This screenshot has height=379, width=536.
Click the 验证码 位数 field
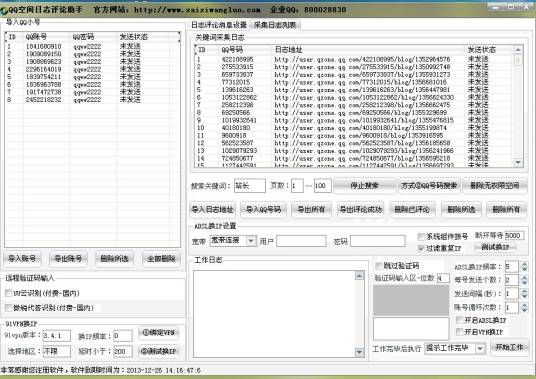click(x=443, y=278)
